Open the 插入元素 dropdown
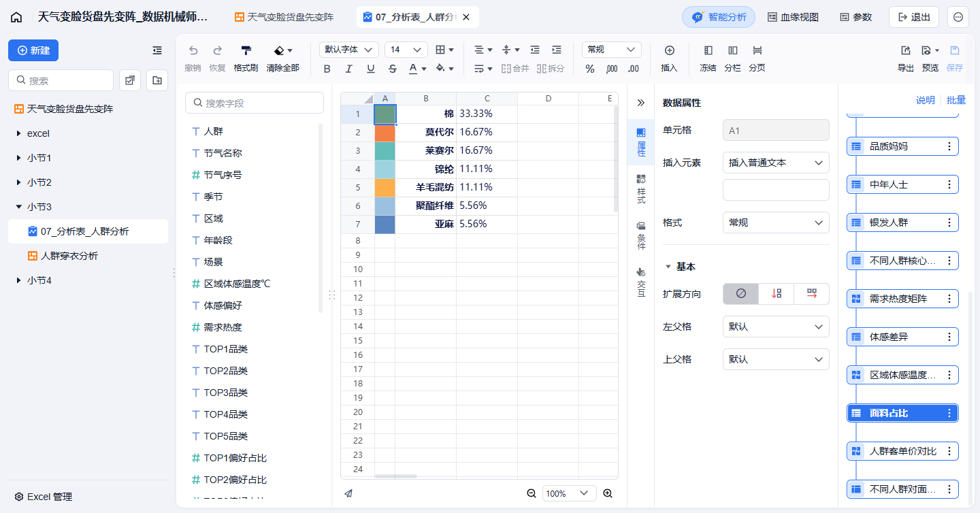 click(x=776, y=163)
